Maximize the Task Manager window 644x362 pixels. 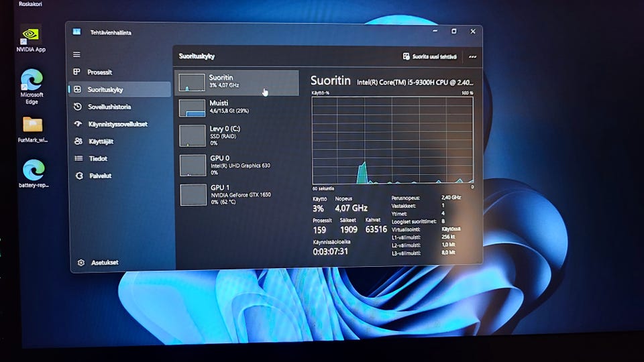click(x=454, y=31)
